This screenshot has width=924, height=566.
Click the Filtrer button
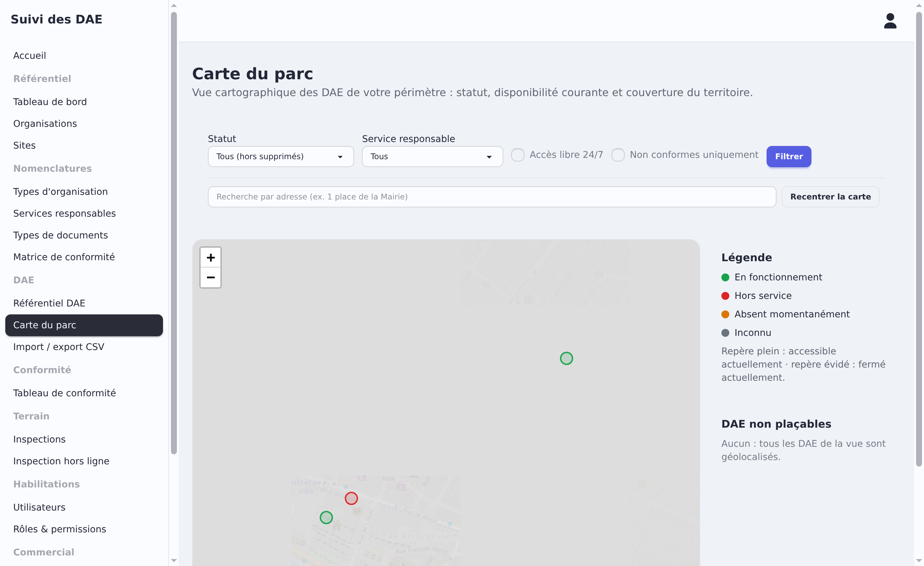coord(789,157)
